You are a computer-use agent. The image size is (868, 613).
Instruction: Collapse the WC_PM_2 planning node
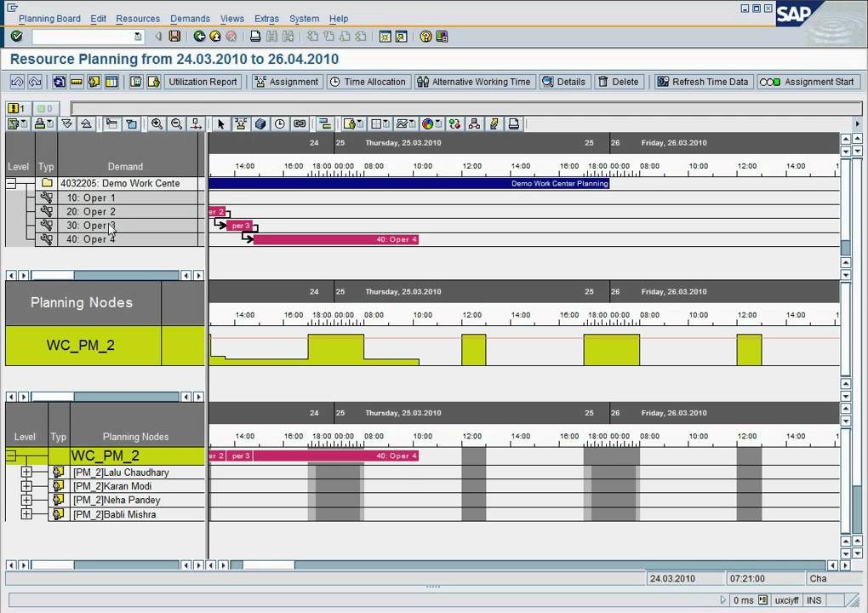click(x=11, y=455)
